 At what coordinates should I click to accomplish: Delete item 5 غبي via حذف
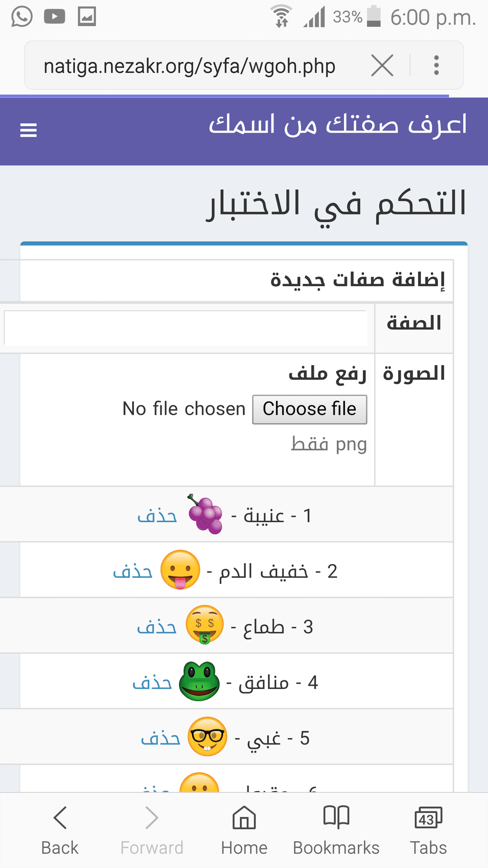point(160,739)
